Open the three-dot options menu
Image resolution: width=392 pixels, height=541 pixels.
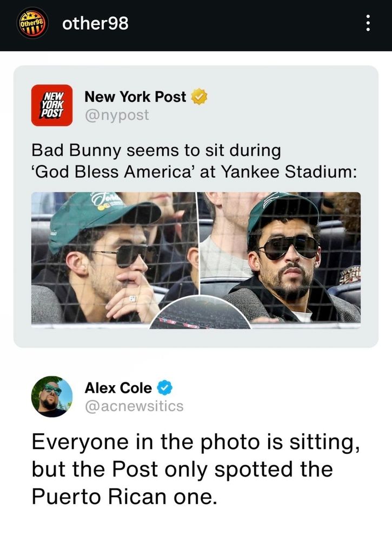pyautogui.click(x=368, y=23)
